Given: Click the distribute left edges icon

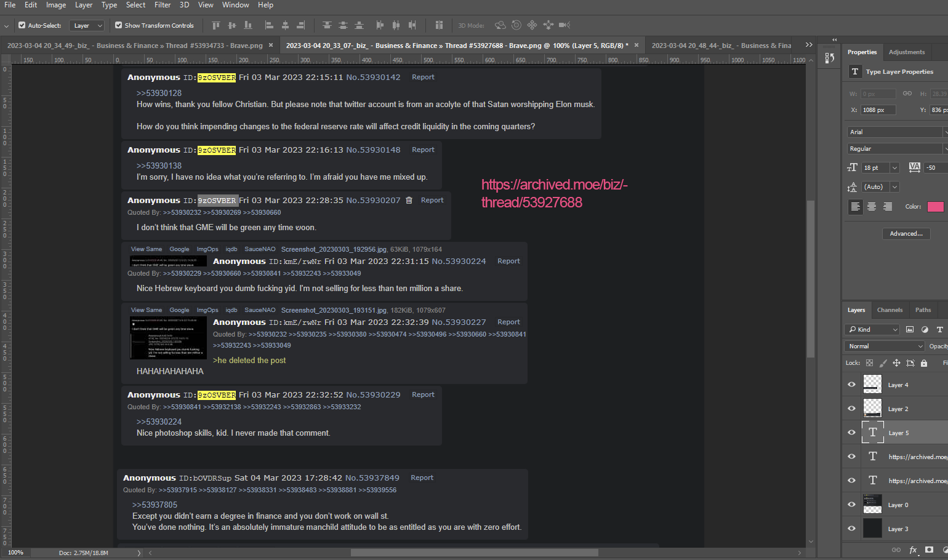Looking at the screenshot, I should 380,25.
